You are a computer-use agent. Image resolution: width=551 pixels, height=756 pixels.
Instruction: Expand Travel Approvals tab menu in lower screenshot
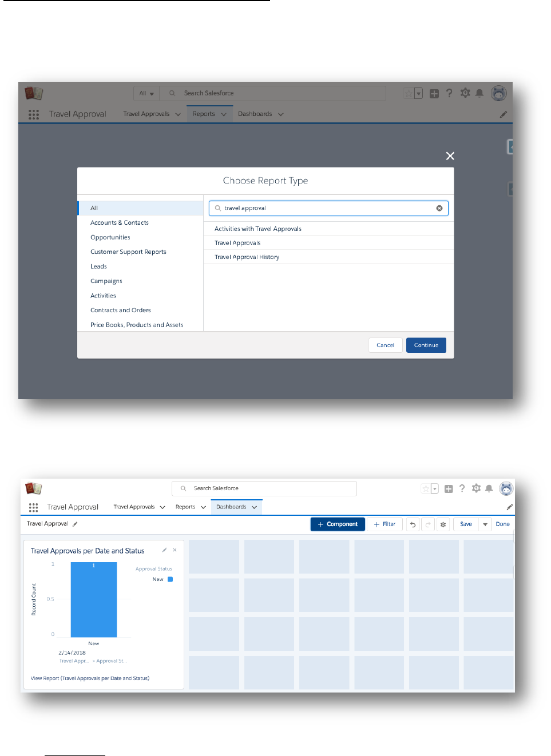pyautogui.click(x=162, y=507)
